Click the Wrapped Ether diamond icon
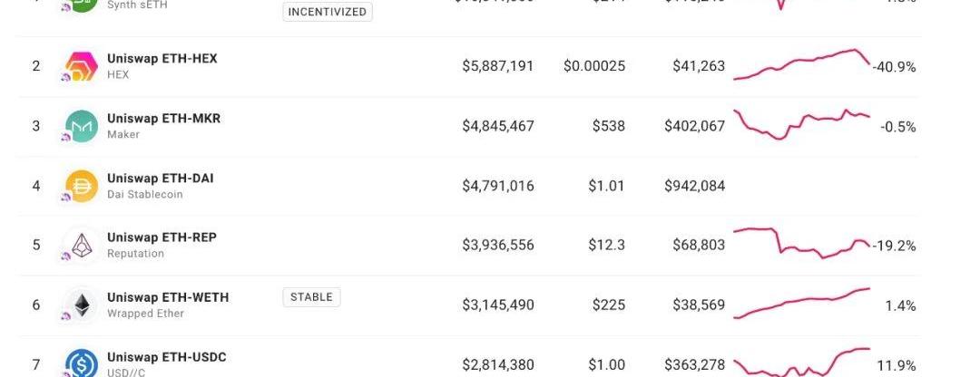980x377 pixels. click(82, 305)
